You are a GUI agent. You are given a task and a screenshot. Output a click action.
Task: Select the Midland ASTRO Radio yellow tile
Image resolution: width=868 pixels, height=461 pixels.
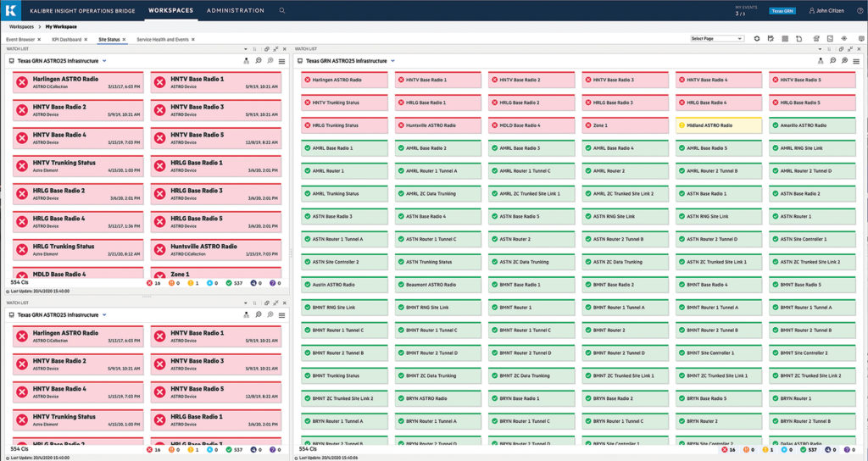719,125
